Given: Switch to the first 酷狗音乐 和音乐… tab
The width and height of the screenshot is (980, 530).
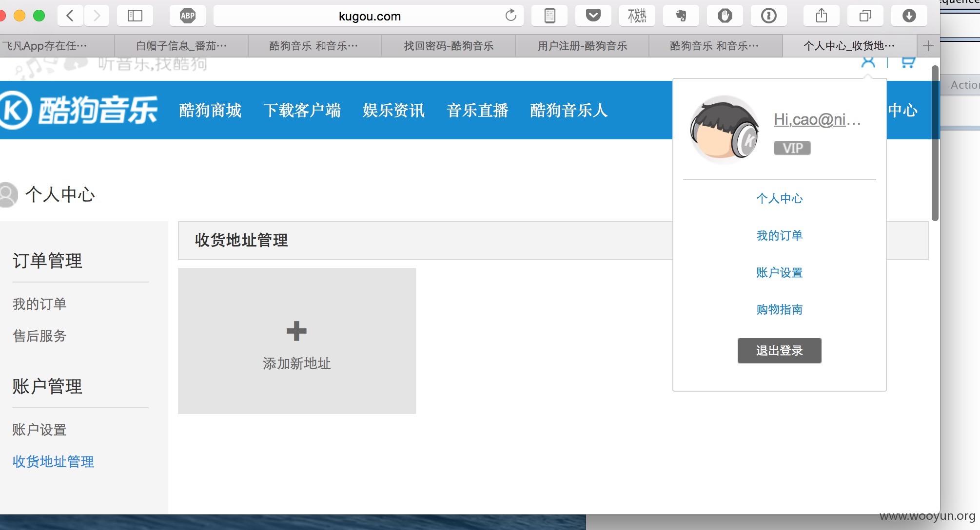Looking at the screenshot, I should tap(315, 46).
